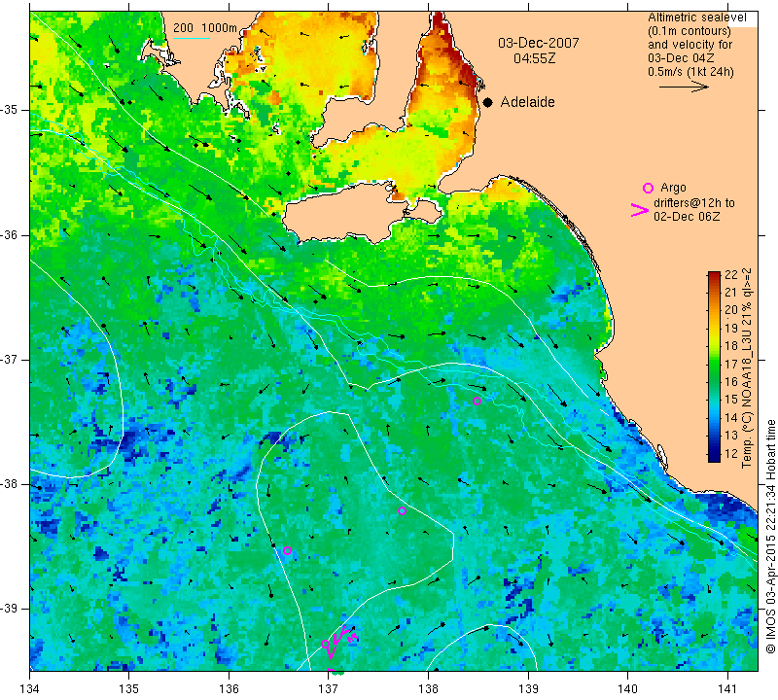Click the black Adelaide city marker dot
Image resolution: width=778 pixels, height=700 pixels.
pyautogui.click(x=488, y=102)
